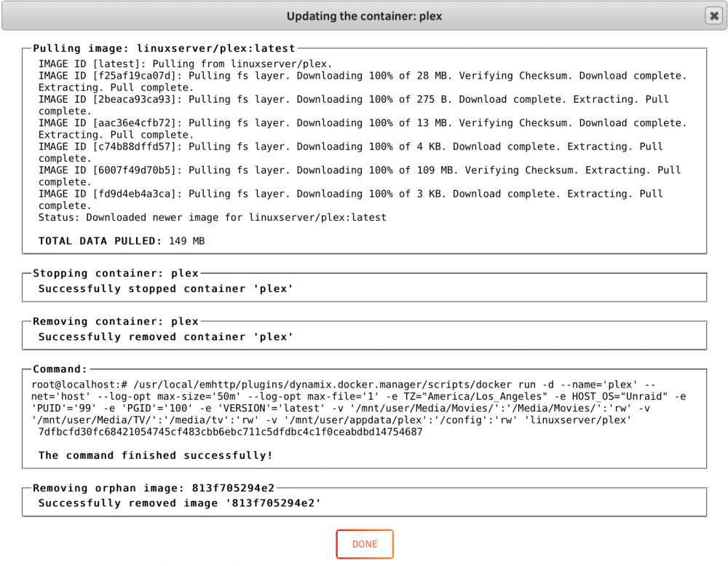The image size is (728, 566).
Task: Select 'The command finished successfully!' message
Action: (x=156, y=455)
